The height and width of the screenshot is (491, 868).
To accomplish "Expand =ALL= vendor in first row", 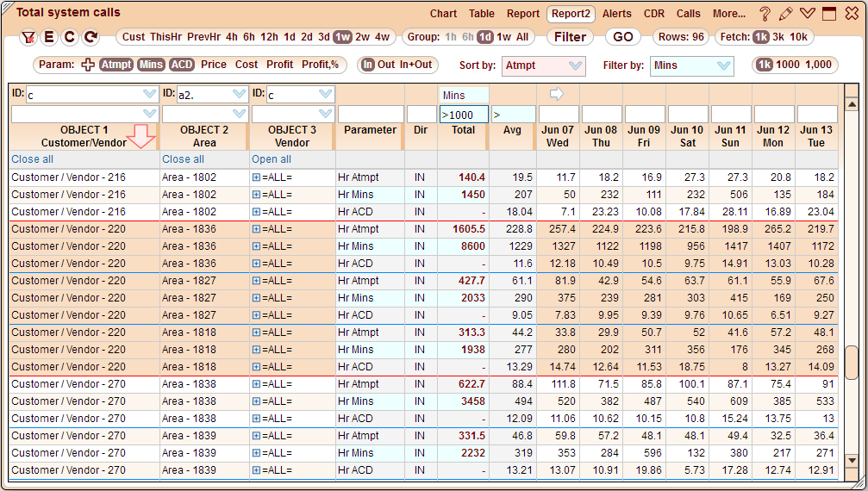I will (256, 177).
